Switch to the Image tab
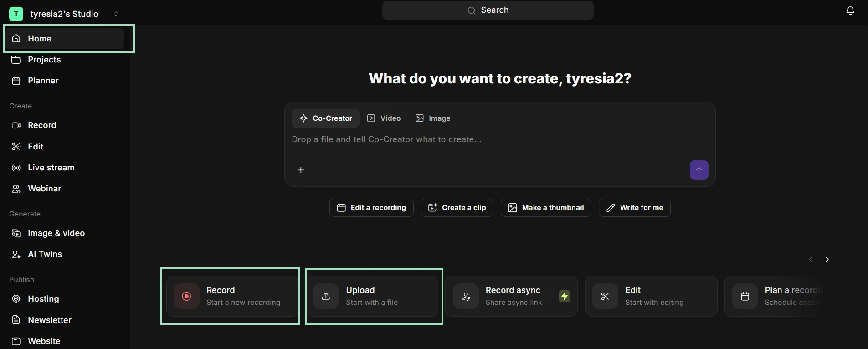Screen dimensions: 868x349 coord(433,118)
